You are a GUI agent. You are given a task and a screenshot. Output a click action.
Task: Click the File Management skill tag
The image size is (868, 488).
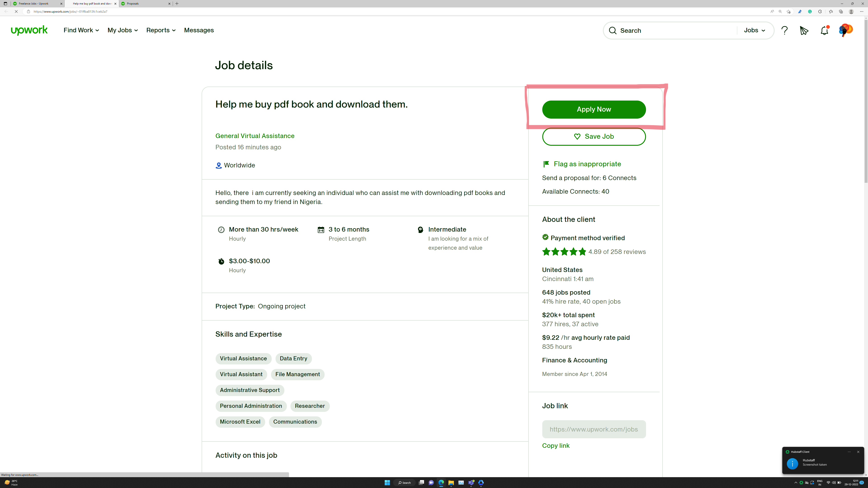pos(297,375)
